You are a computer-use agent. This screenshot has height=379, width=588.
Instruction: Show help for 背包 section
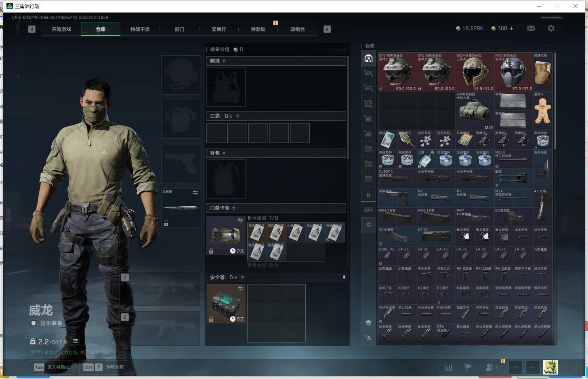point(224,153)
